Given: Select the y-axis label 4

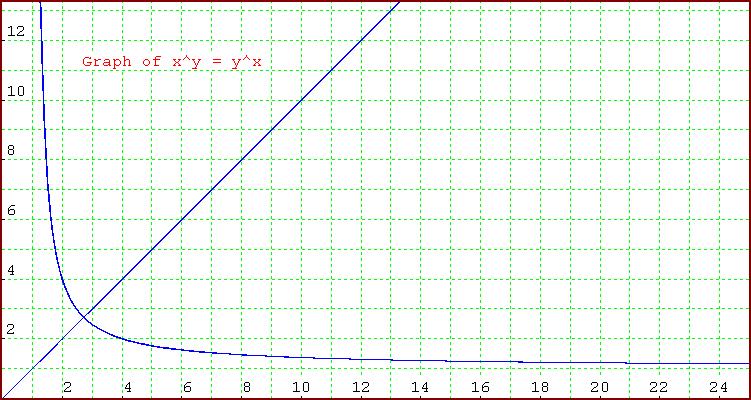Looking at the screenshot, I should pyautogui.click(x=14, y=271).
